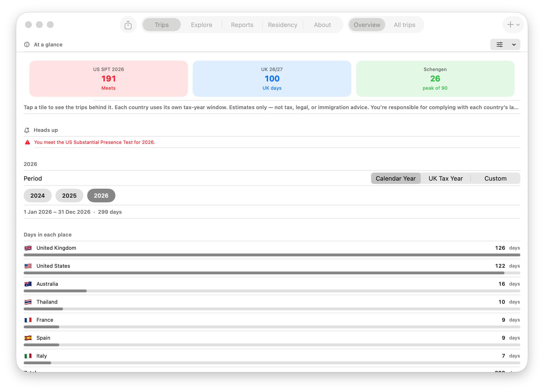Open the Residency tab
The width and height of the screenshot is (544, 392).
(283, 25)
